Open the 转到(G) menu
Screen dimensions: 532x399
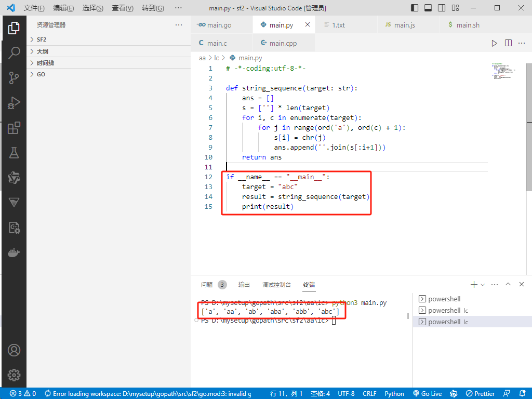point(153,8)
